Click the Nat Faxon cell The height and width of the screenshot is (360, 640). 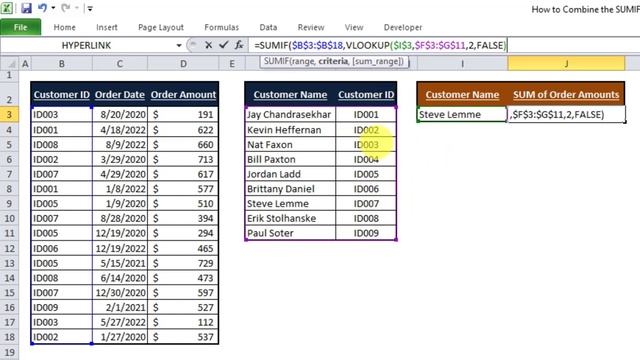[290, 144]
